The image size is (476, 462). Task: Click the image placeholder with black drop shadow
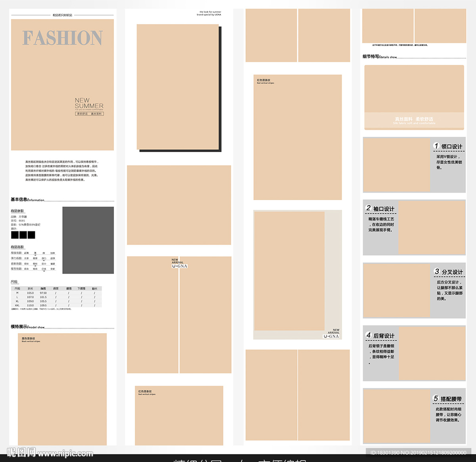click(178, 87)
